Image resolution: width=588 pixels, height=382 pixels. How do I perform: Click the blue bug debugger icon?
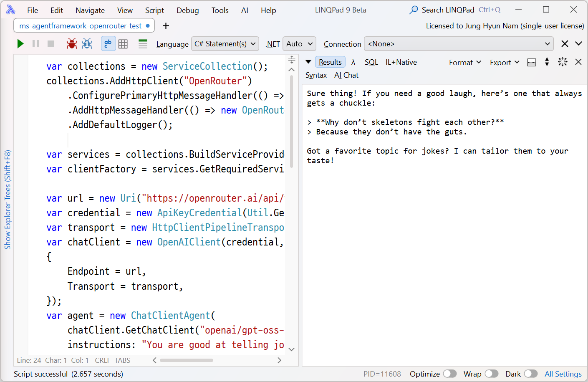(87, 44)
